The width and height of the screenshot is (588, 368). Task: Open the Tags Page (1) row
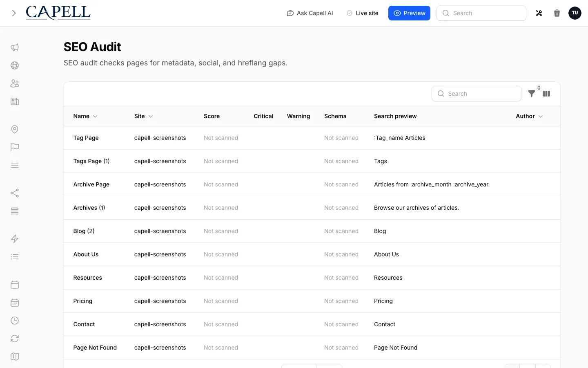click(312, 161)
